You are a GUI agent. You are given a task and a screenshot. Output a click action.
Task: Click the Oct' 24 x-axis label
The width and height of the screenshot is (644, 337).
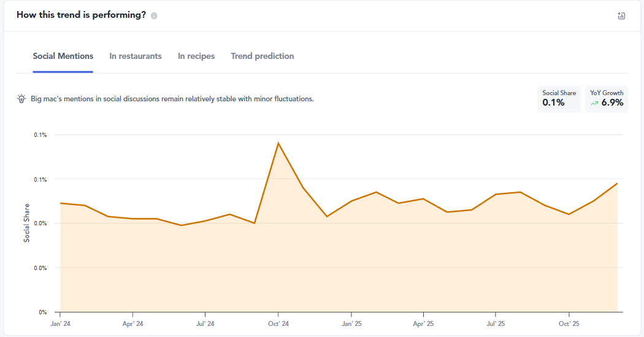(x=278, y=323)
